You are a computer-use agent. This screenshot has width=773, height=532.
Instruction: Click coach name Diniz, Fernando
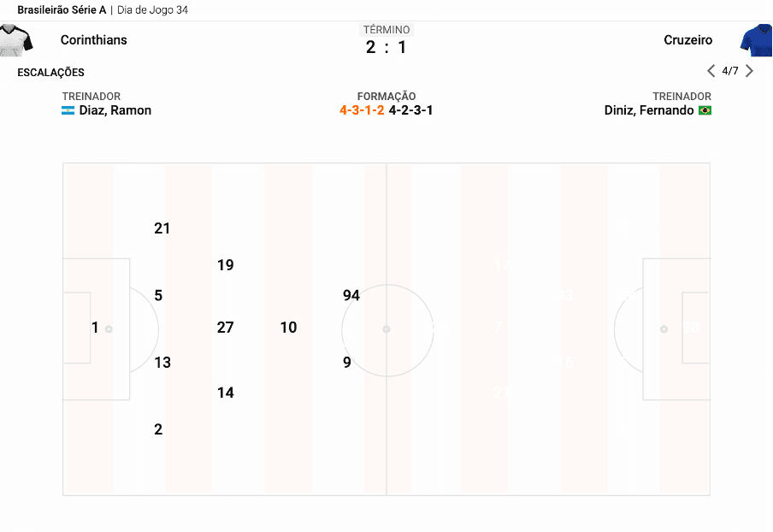[649, 110]
